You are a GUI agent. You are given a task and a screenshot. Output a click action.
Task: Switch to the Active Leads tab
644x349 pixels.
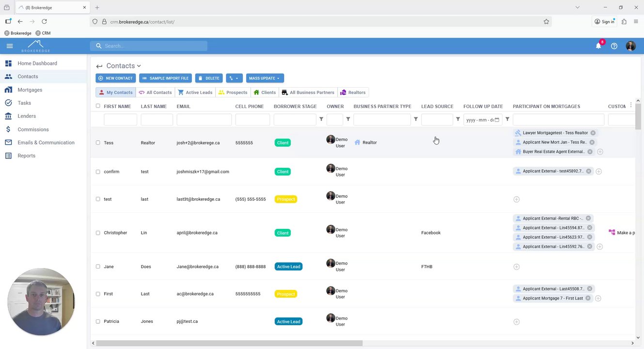click(195, 92)
